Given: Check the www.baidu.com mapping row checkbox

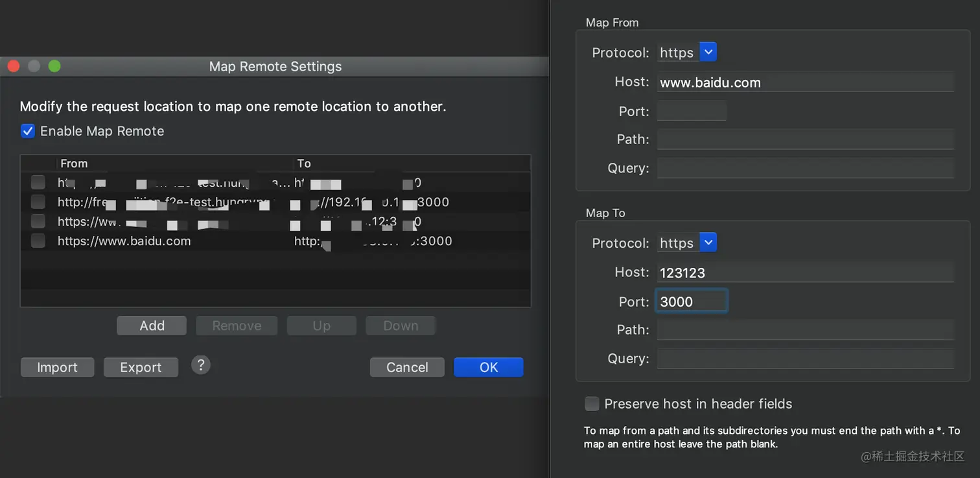Looking at the screenshot, I should 38,241.
